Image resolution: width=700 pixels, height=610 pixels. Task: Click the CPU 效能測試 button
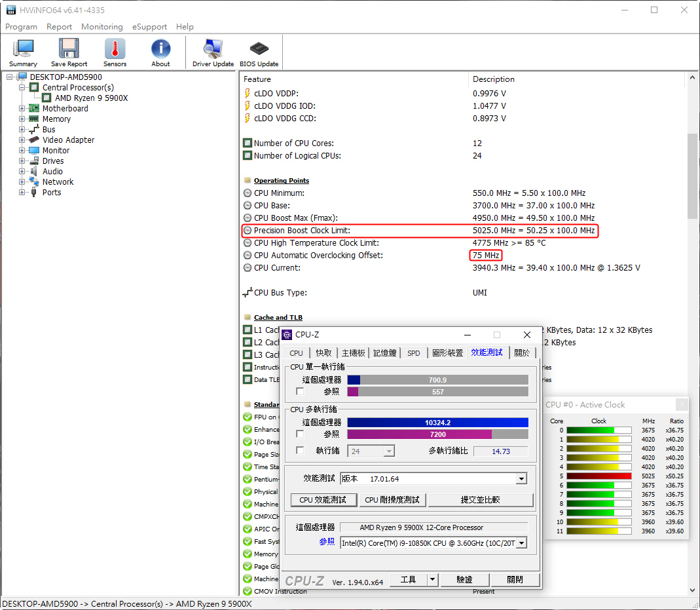click(x=323, y=500)
